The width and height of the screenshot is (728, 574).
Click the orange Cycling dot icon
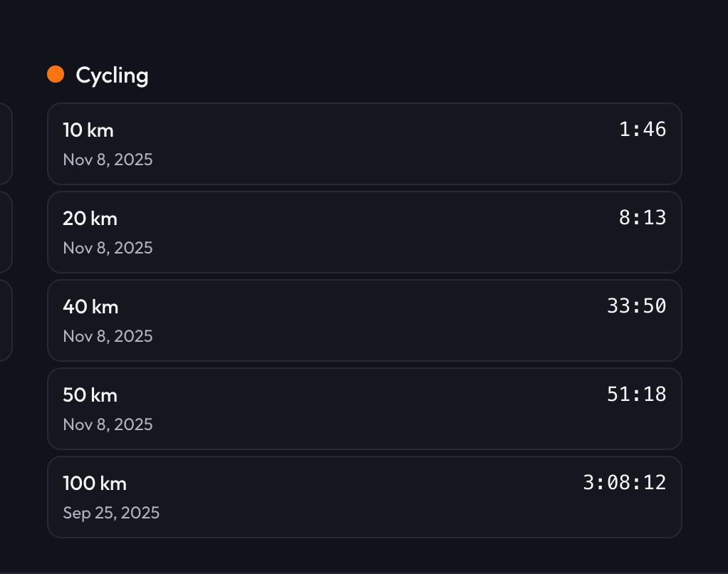coord(56,74)
